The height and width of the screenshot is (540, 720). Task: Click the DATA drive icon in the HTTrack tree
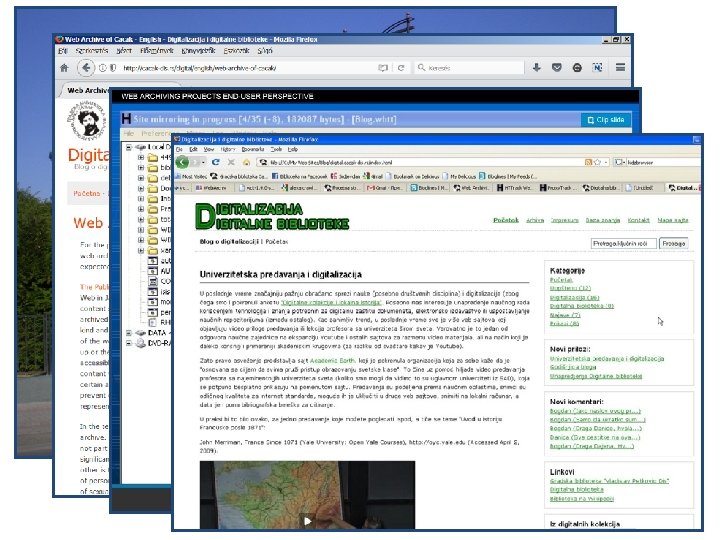pyautogui.click(x=141, y=333)
